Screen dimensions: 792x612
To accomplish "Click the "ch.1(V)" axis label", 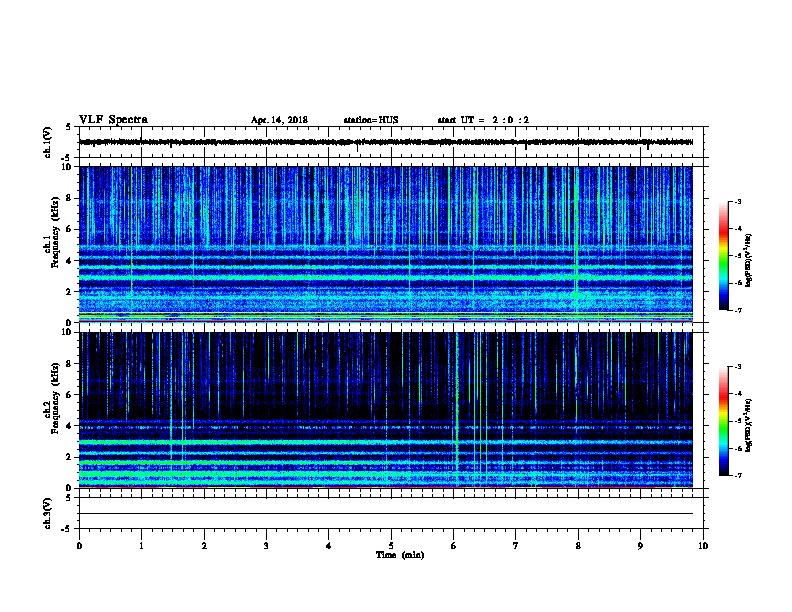I will tap(48, 142).
